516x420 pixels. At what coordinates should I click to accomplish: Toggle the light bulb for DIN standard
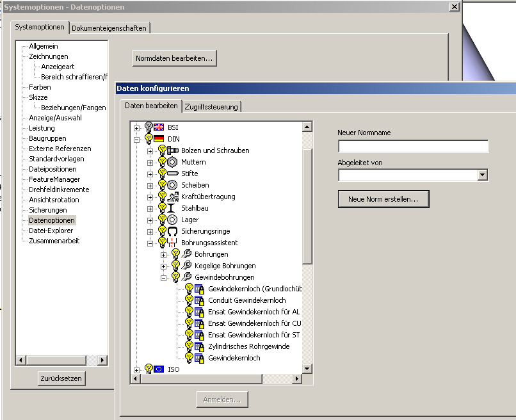(149, 138)
